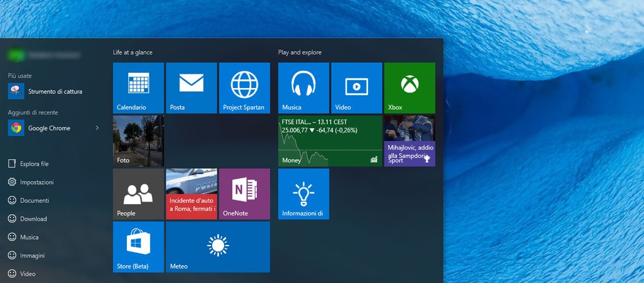Open the Store (Beta) tile
Screen dimensions: 644x283
click(x=139, y=246)
